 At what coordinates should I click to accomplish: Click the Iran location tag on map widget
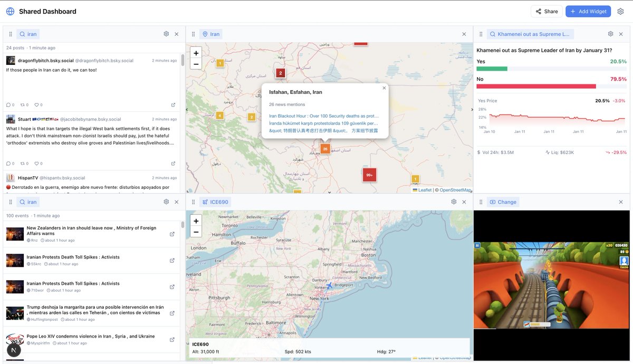pyautogui.click(x=211, y=34)
